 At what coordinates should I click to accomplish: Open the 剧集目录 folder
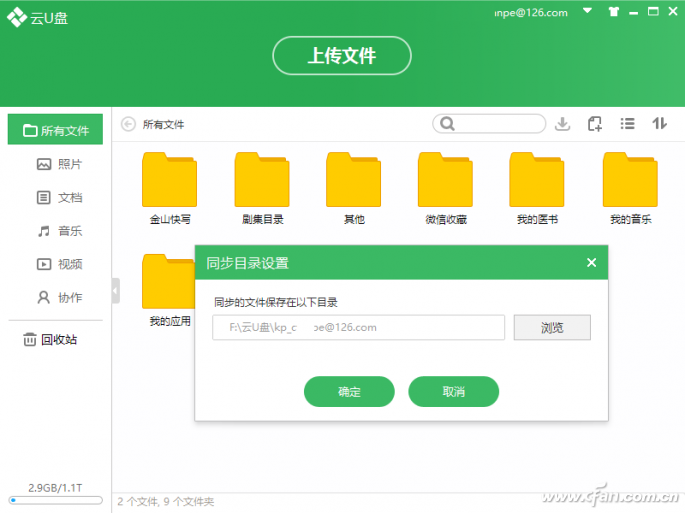[x=262, y=189]
